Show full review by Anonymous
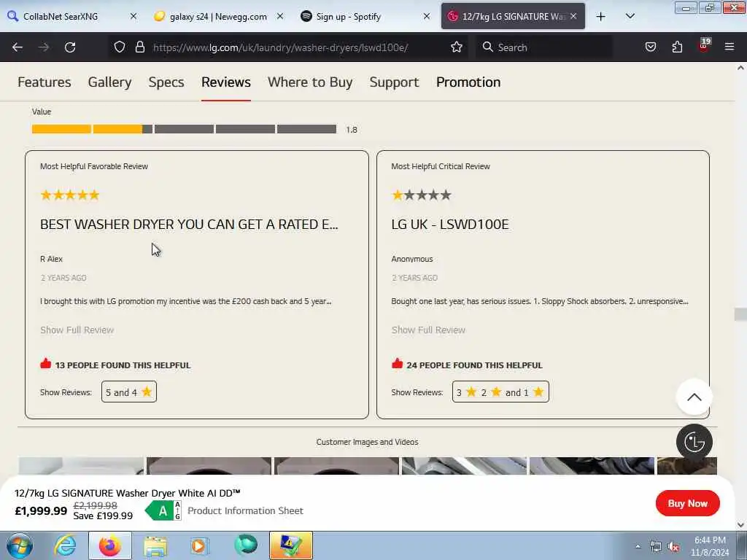Viewport: 747px width, 560px height. coord(428,330)
